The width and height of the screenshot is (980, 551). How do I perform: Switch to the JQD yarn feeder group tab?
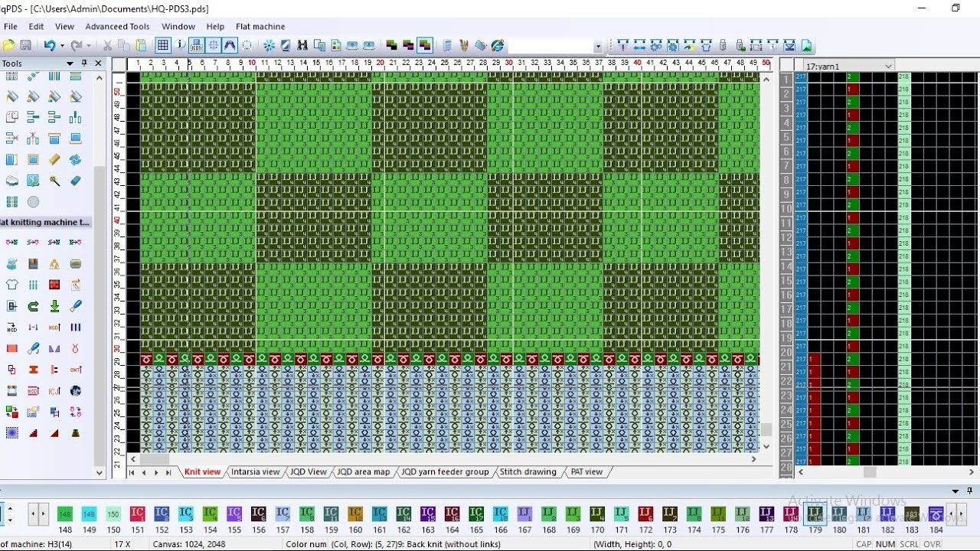coord(445,472)
